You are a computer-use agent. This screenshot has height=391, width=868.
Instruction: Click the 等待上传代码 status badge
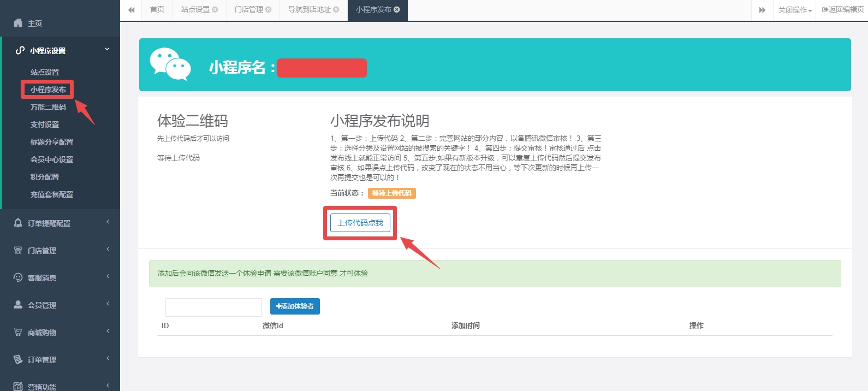pyautogui.click(x=392, y=193)
